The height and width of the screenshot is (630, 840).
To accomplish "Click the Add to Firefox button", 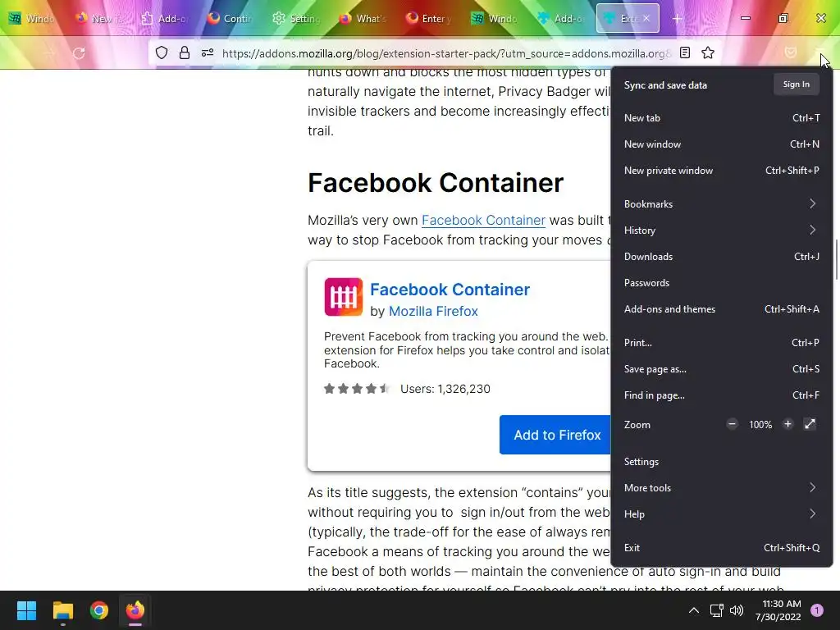I will [x=555, y=435].
